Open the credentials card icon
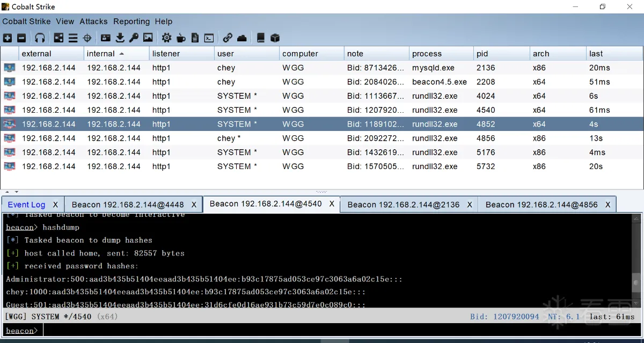 tap(106, 38)
